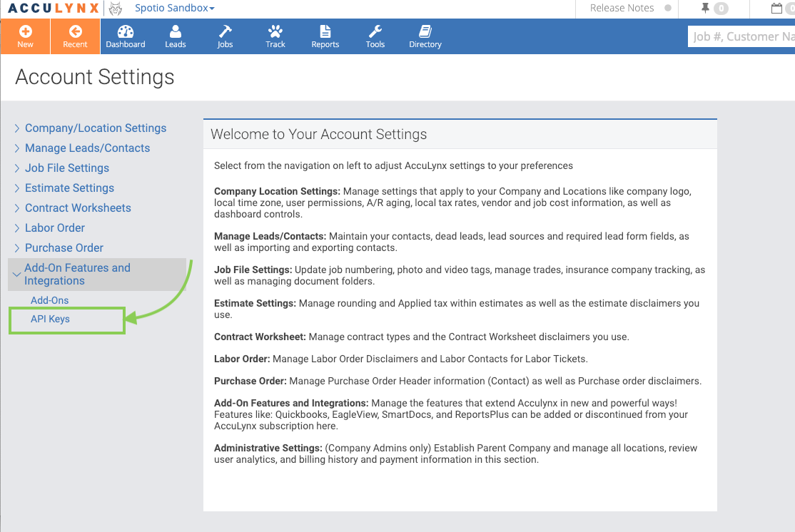Viewport: 795px width, 532px height.
Task: Expand Estimate Settings chevron
Action: point(16,188)
